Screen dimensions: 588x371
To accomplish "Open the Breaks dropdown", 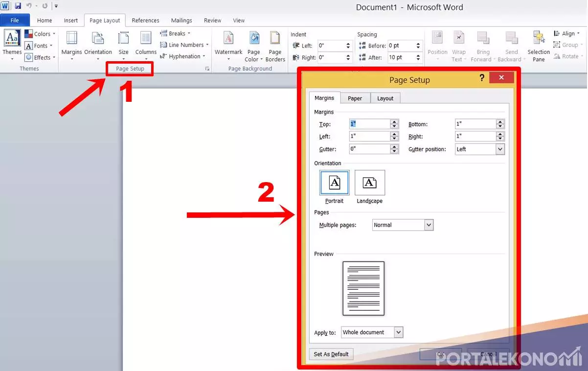I will coord(175,34).
